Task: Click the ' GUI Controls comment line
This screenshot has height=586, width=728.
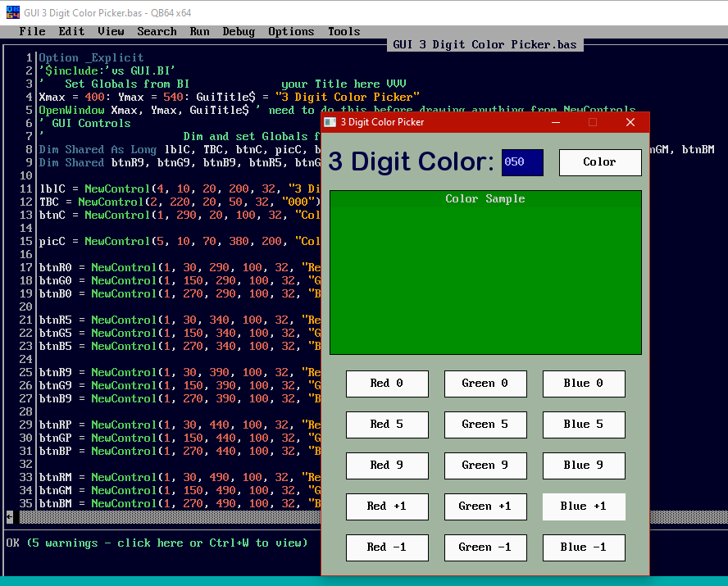Action: pos(85,123)
